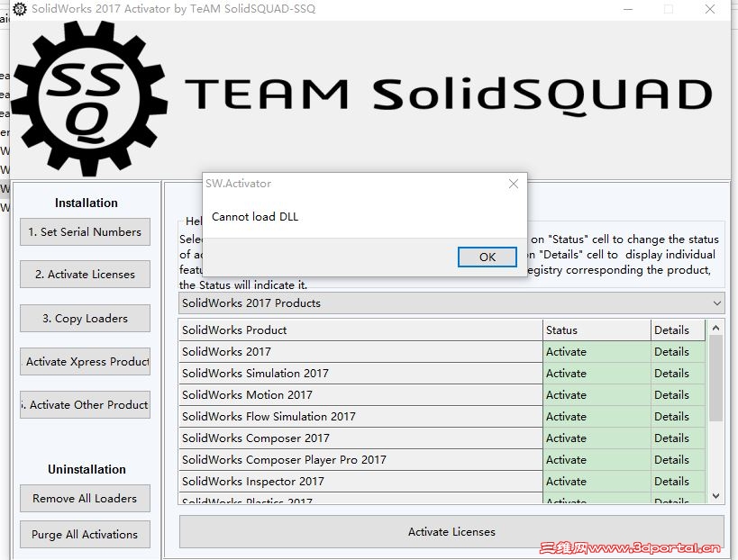Select SolidWorks Simulation 2017 product name

pos(360,374)
